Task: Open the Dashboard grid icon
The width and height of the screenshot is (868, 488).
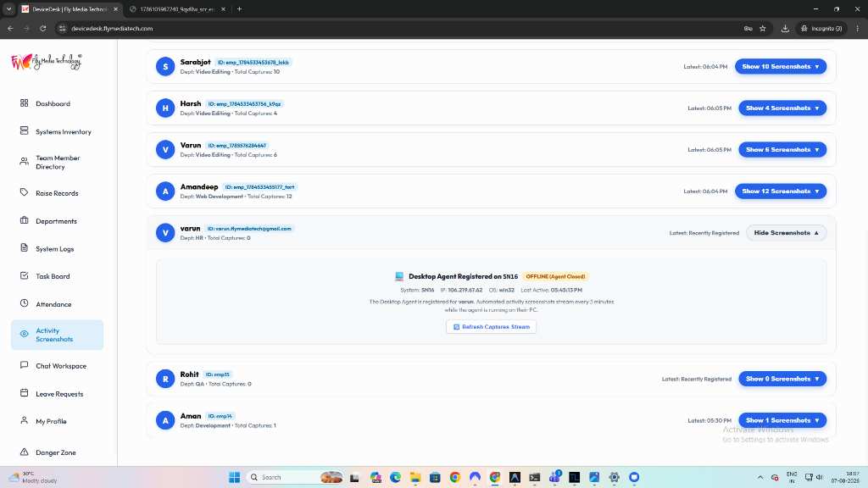Action: (x=25, y=103)
